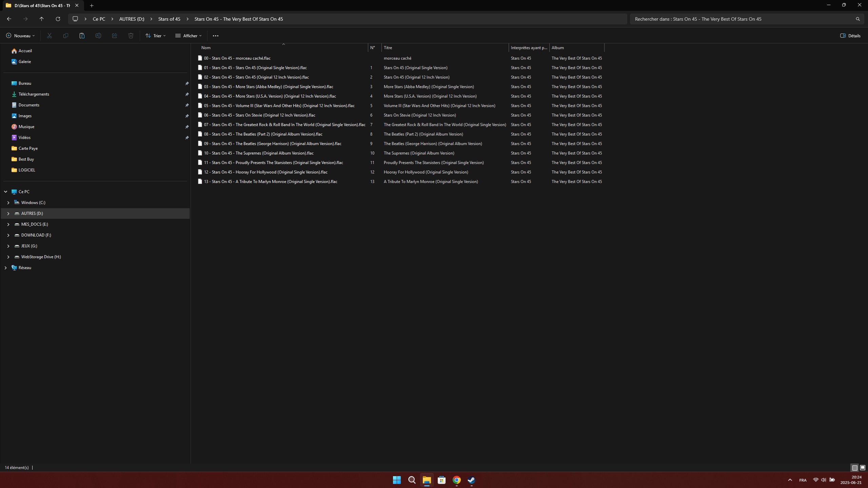Open Microsoft Store from taskbar
This screenshot has width=868, height=488.
tap(441, 480)
